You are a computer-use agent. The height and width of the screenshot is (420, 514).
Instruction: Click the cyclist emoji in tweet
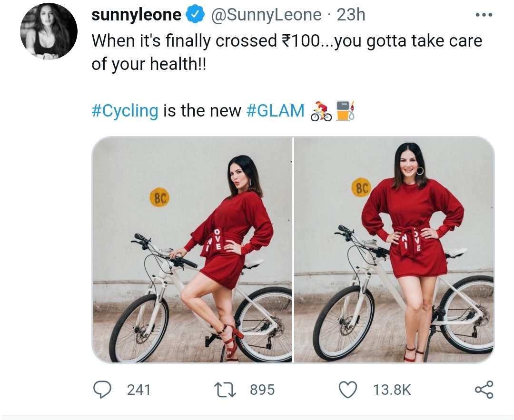coord(321,111)
